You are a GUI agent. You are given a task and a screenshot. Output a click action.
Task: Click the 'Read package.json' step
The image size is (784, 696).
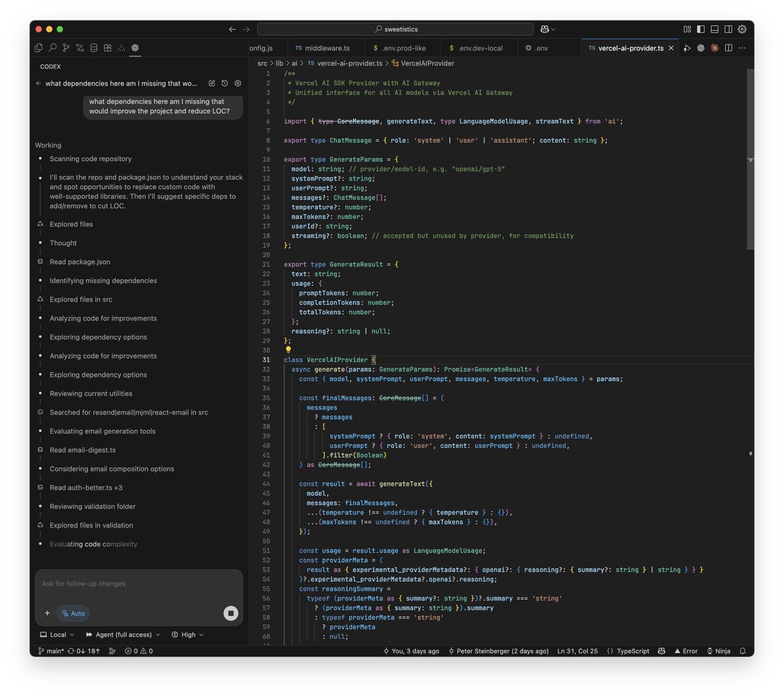pyautogui.click(x=80, y=262)
